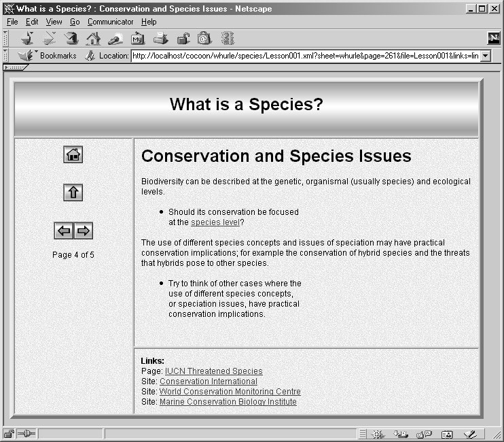504x442 pixels.
Task: Open the Marine Conservation Biology Institute link
Action: tap(228, 402)
